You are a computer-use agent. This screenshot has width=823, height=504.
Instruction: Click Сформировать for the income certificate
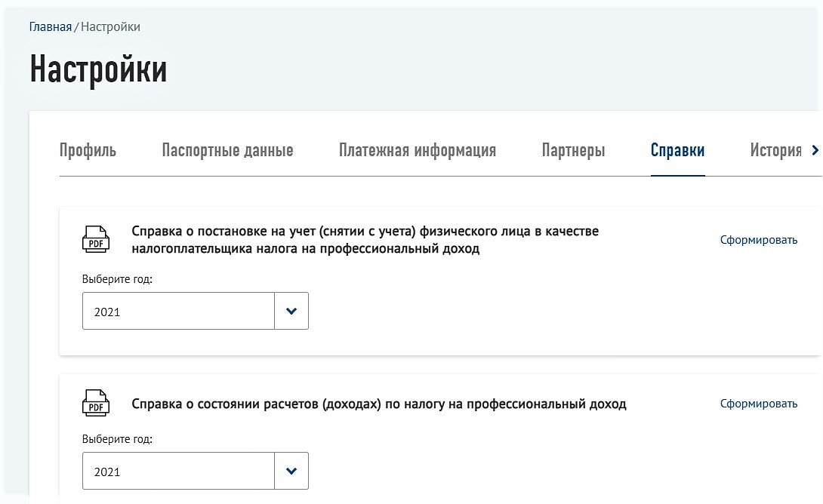coord(758,404)
